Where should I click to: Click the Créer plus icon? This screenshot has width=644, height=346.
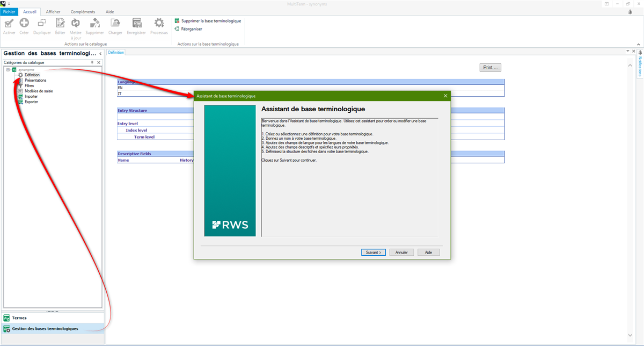(24, 23)
